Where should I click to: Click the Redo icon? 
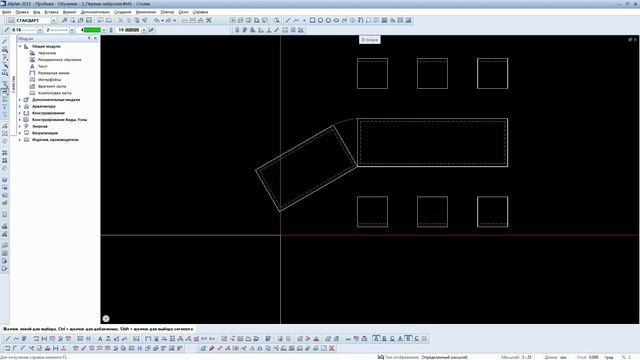[x=169, y=20]
